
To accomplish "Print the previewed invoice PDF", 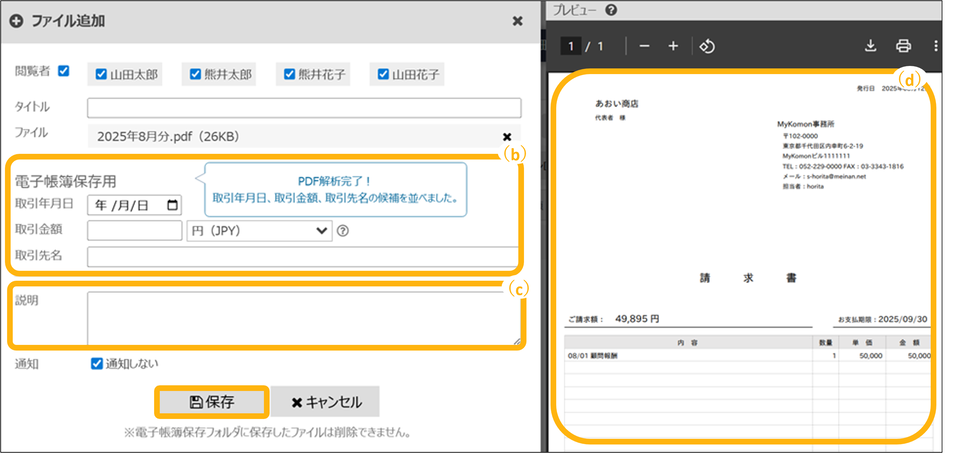I will (903, 46).
